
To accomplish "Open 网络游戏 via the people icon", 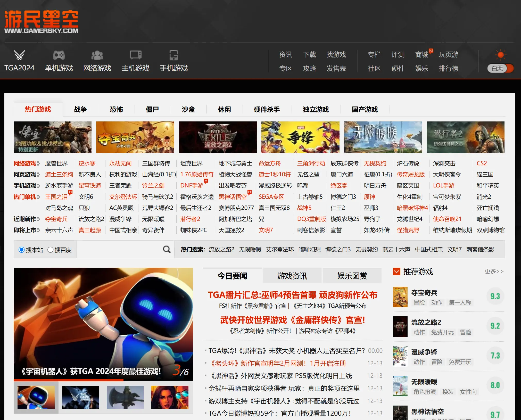I will pyautogui.click(x=97, y=55).
